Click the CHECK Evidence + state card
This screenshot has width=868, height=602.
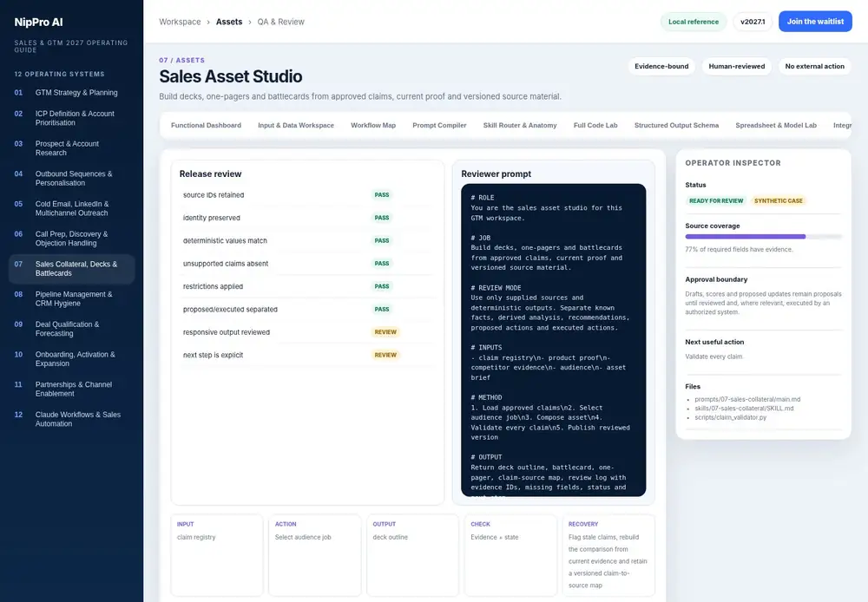(510, 555)
